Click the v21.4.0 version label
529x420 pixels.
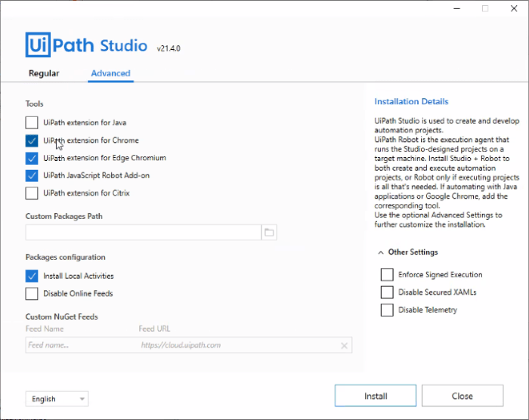tap(169, 48)
